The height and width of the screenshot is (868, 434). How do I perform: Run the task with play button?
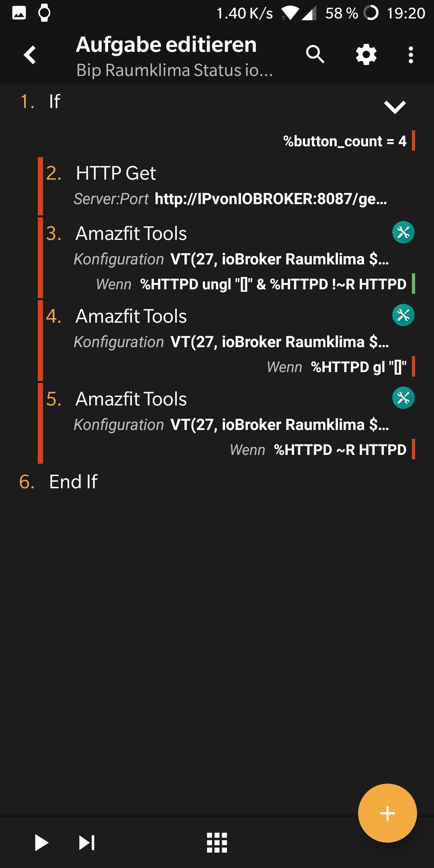pos(41,843)
